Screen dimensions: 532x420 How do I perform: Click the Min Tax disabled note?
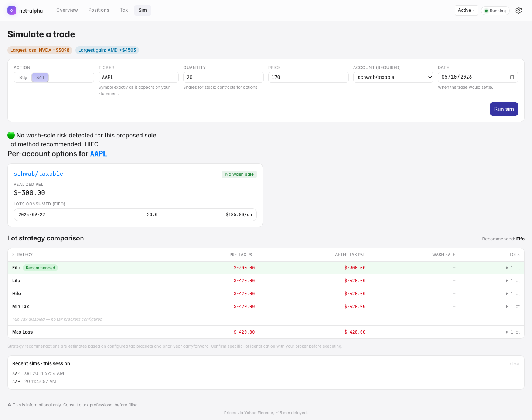pyautogui.click(x=57, y=319)
